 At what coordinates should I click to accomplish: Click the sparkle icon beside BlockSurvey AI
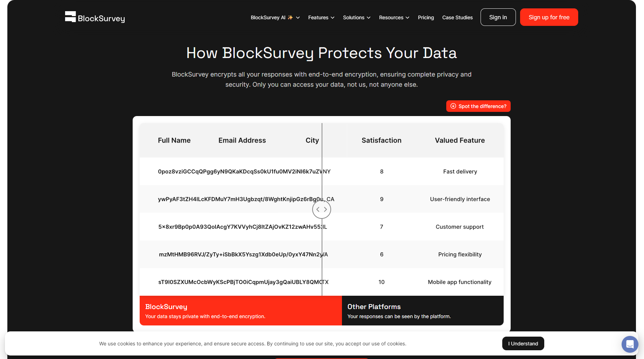(290, 17)
